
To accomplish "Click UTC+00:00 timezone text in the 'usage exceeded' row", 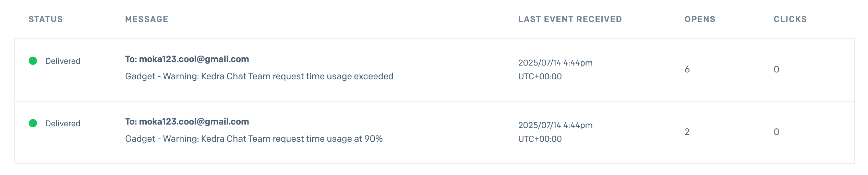I will coord(540,77).
